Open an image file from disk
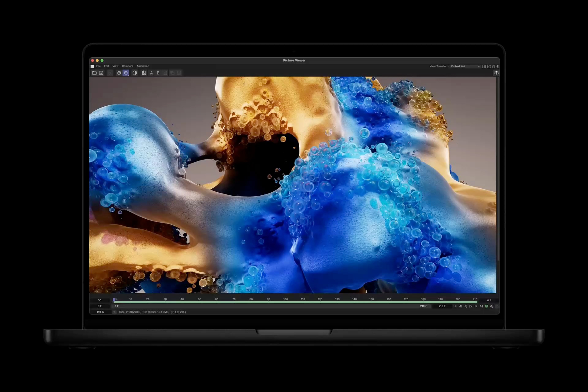The width and height of the screenshot is (588, 392). point(95,73)
